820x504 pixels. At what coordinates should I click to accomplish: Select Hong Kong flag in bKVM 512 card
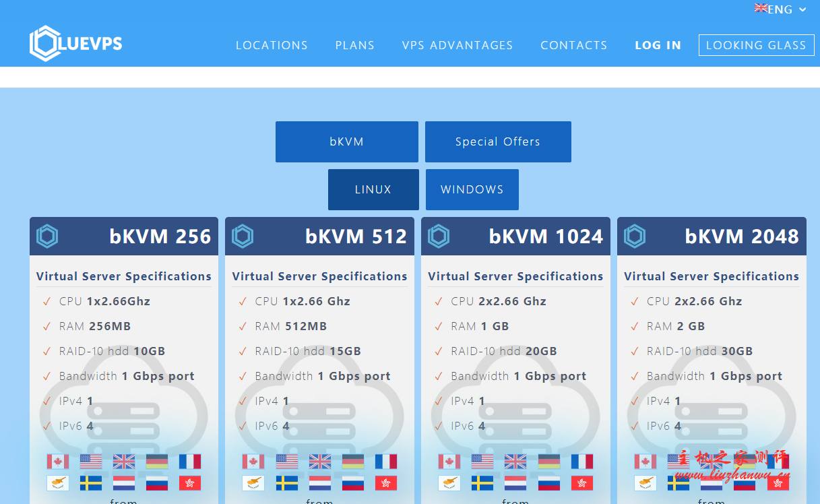(386, 483)
